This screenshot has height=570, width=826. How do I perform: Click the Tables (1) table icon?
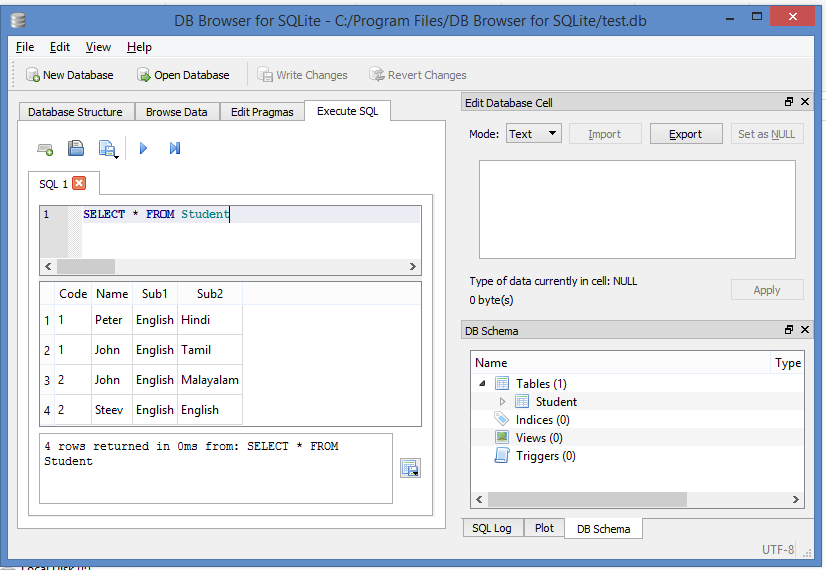point(502,383)
